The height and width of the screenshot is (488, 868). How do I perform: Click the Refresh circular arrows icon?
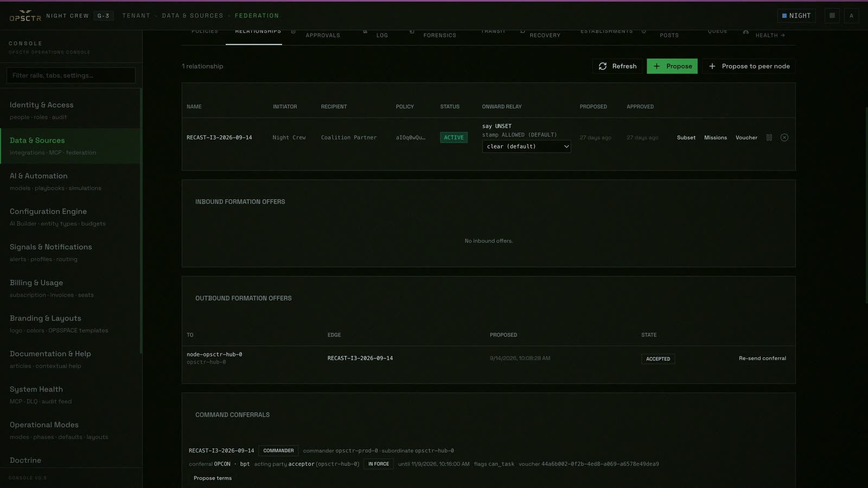point(603,66)
